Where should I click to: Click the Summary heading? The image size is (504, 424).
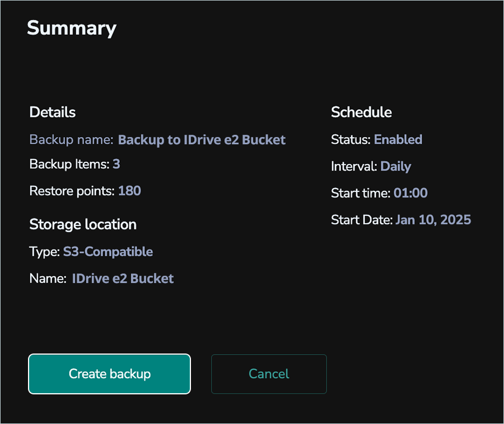[72, 28]
